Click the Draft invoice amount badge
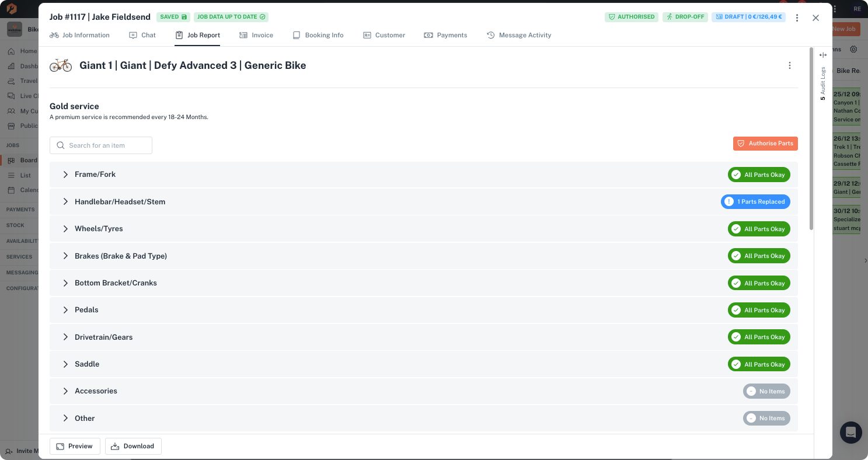The width and height of the screenshot is (868, 460). [748, 17]
